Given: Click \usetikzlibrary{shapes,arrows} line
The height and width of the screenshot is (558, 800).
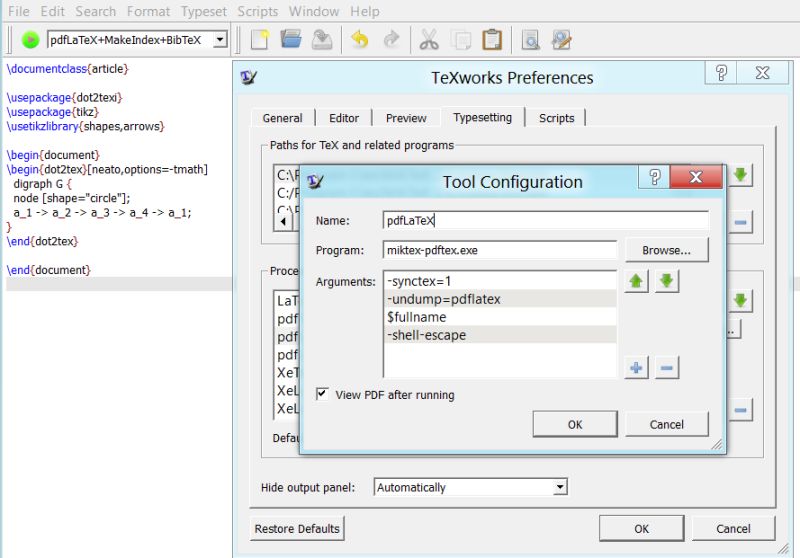Looking at the screenshot, I should click(85, 126).
